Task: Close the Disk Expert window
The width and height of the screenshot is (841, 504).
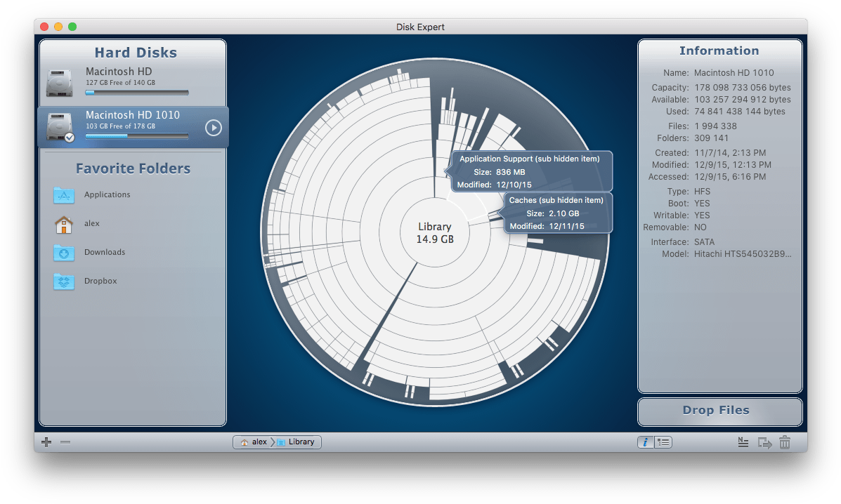Action: pyautogui.click(x=44, y=27)
